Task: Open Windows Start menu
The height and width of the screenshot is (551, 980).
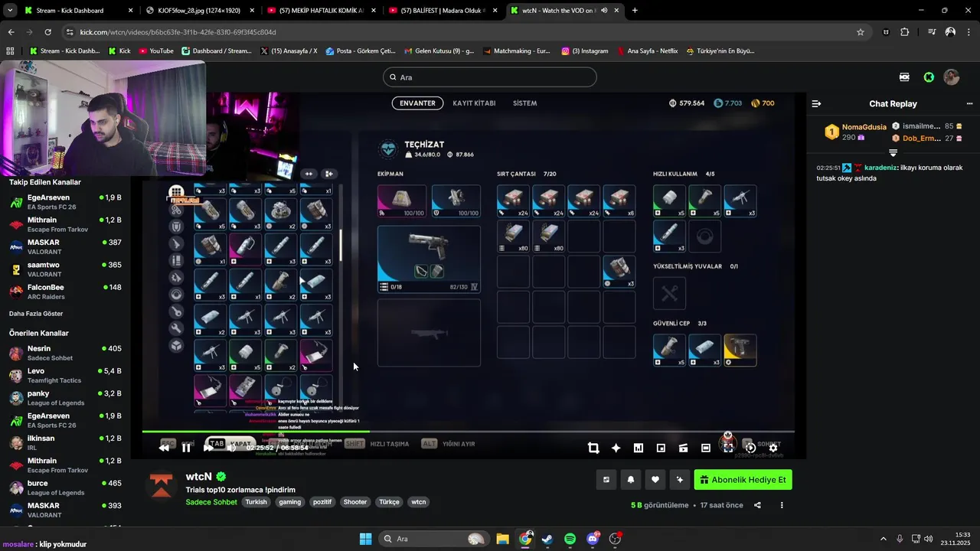Action: click(365, 539)
